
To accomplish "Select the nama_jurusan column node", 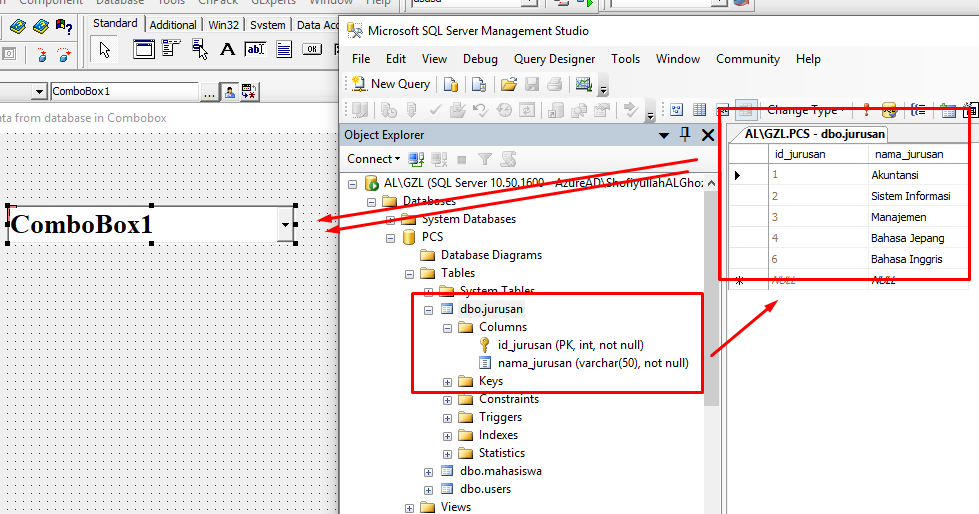I will [x=593, y=363].
